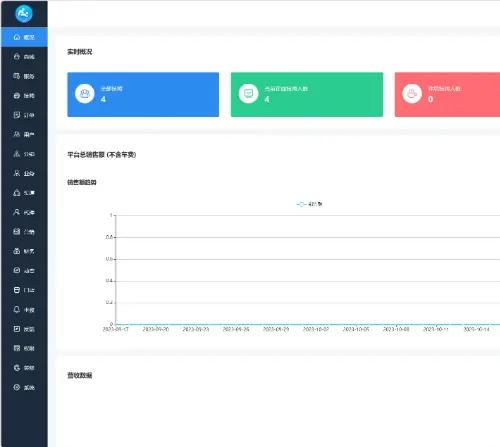500x447 pixels.
Task: Click the blue total technicians card
Action: point(143,94)
